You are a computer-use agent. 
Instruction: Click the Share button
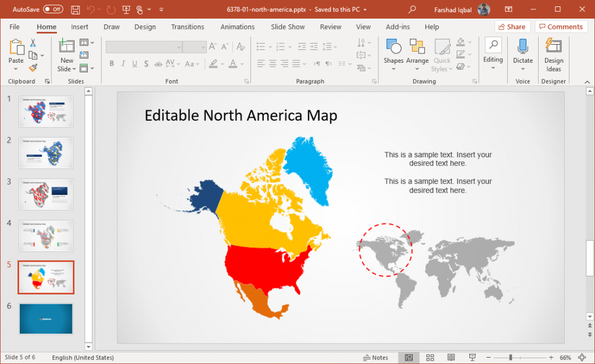coord(512,27)
